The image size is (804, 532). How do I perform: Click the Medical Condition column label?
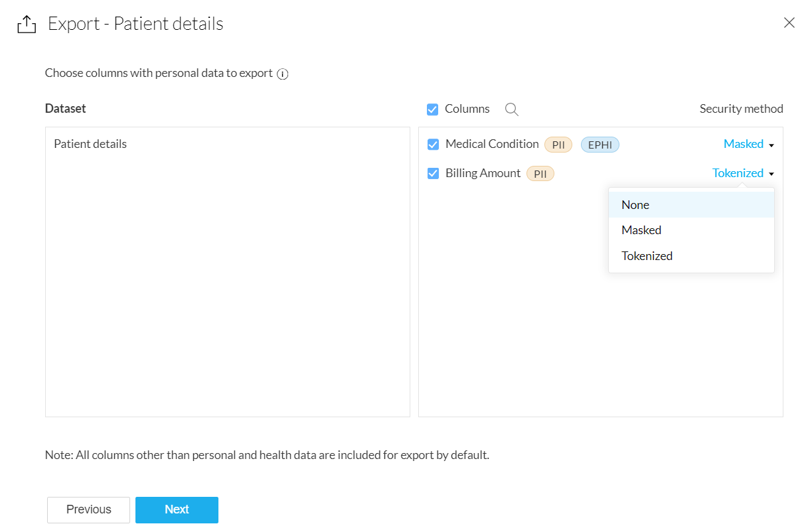492,144
